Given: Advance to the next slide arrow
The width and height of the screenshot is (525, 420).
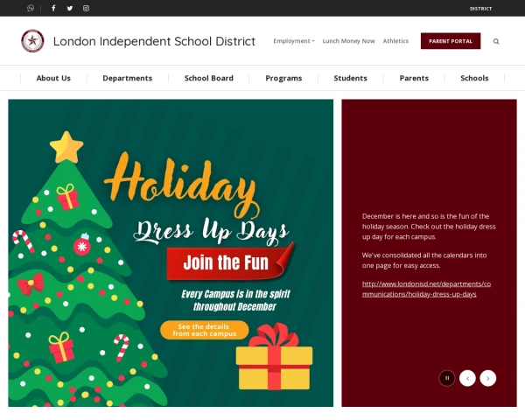Looking at the screenshot, I should click(488, 378).
